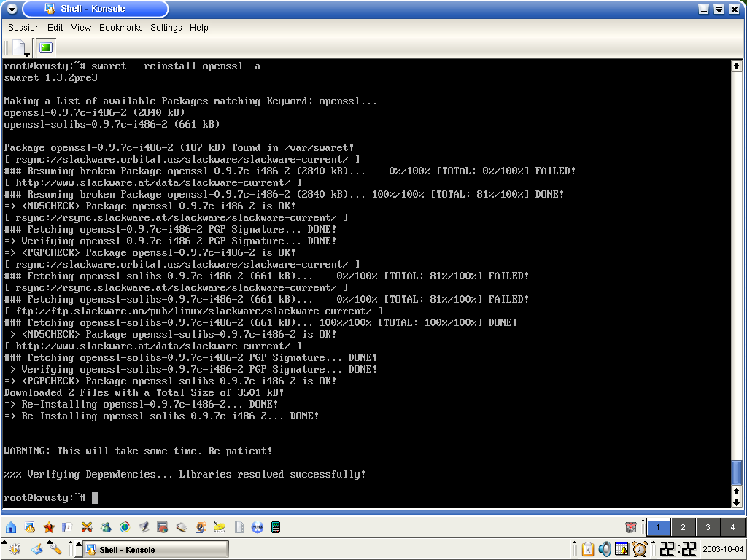The width and height of the screenshot is (747, 560).
Task: Expand the clock applet handle arrow
Action: (x=654, y=542)
